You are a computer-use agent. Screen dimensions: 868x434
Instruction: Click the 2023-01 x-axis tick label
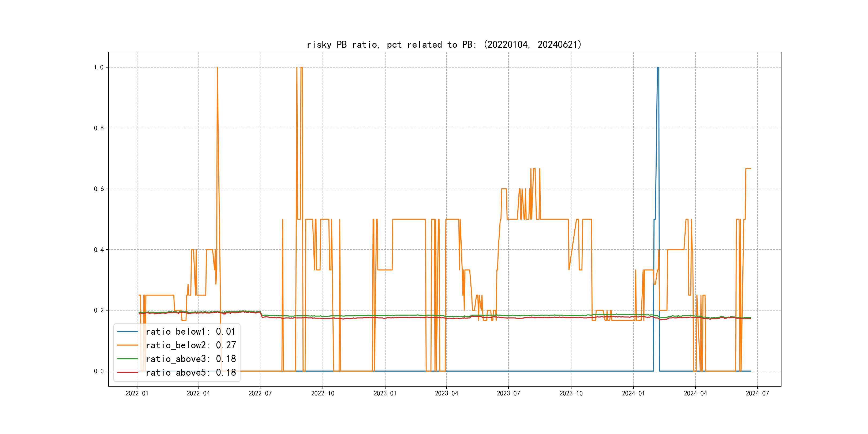click(385, 393)
